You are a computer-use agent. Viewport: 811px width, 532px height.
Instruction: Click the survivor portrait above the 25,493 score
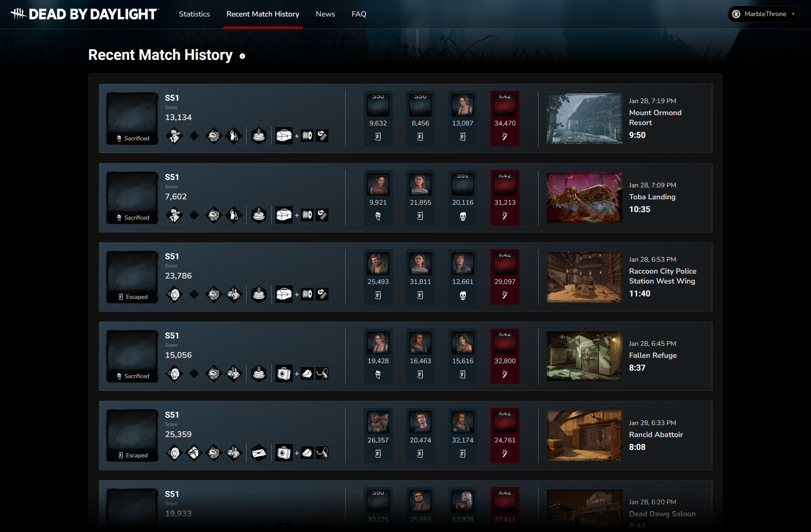pos(378,263)
